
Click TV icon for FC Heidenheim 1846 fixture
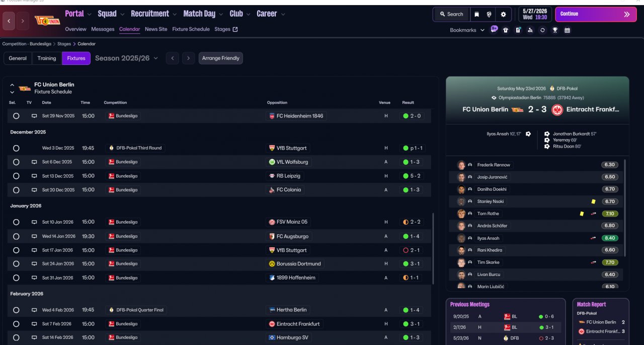point(34,116)
